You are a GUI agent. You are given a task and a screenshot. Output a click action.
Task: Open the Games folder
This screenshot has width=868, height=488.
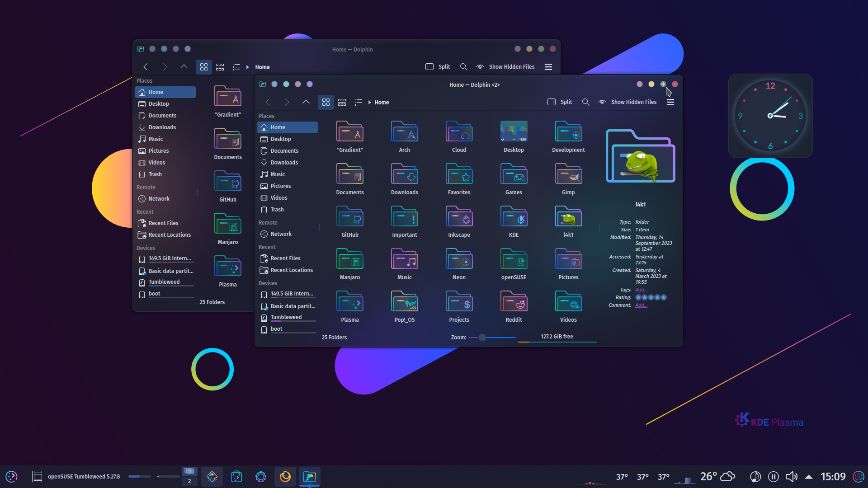click(514, 179)
